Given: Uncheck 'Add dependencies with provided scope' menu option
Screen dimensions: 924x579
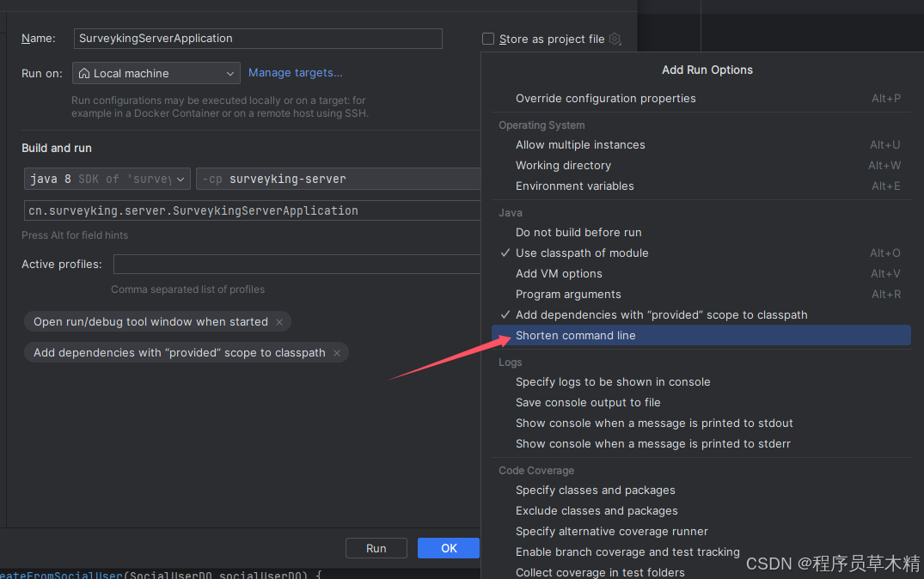Looking at the screenshot, I should coord(661,314).
